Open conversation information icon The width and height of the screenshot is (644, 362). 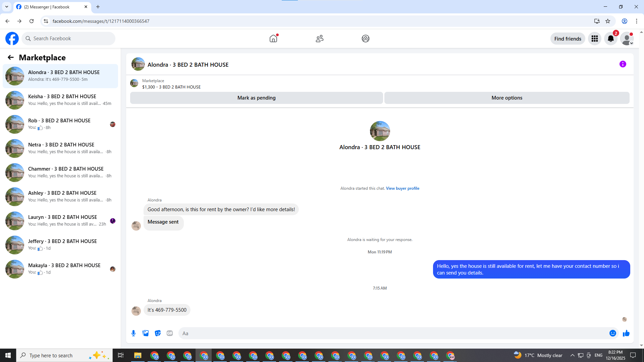coord(623,64)
